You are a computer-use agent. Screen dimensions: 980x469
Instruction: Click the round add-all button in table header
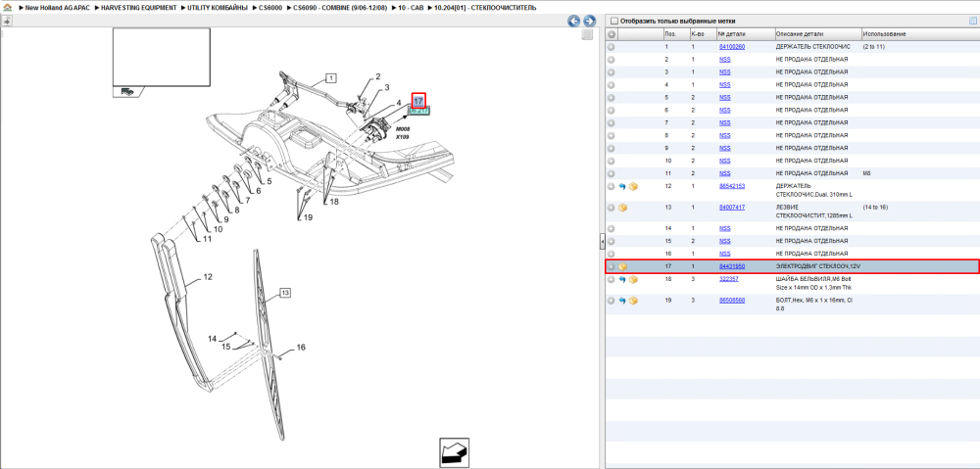click(612, 33)
